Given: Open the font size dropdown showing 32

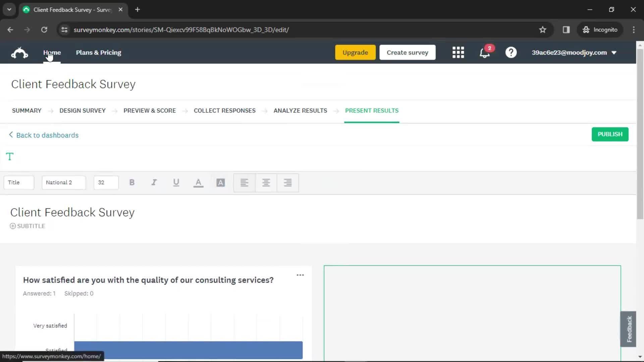Looking at the screenshot, I should click(106, 182).
